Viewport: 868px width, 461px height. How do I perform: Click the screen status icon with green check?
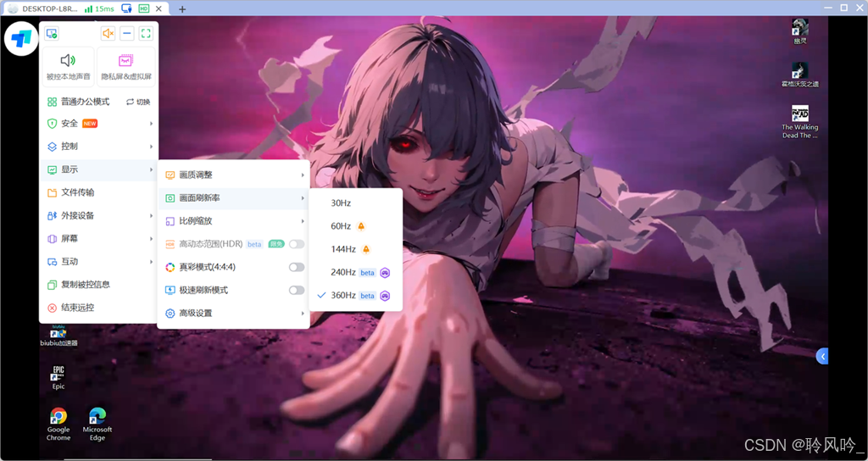pos(52,34)
